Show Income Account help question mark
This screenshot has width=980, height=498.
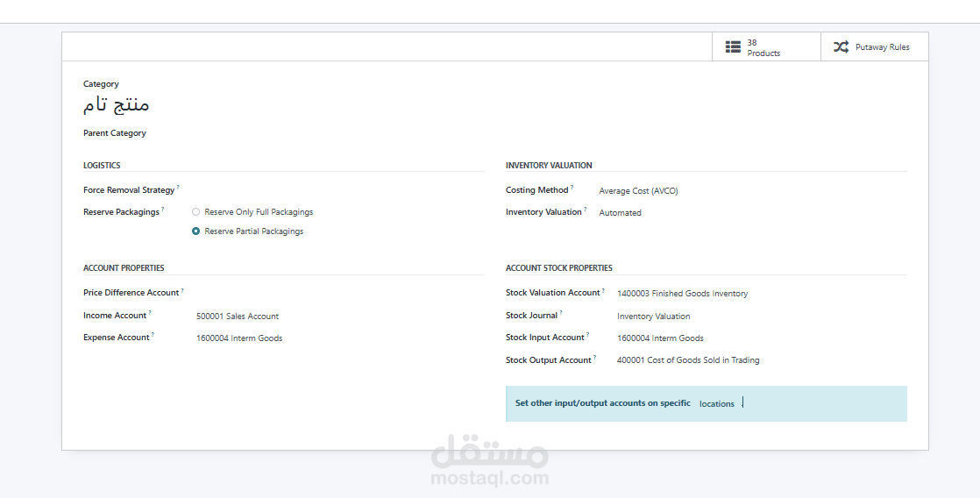(x=150, y=312)
